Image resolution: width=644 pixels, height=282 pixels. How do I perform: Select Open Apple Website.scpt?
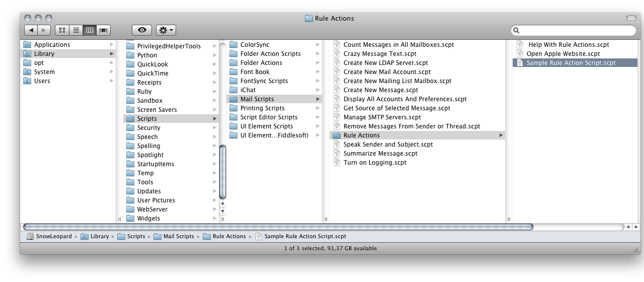pyautogui.click(x=563, y=54)
